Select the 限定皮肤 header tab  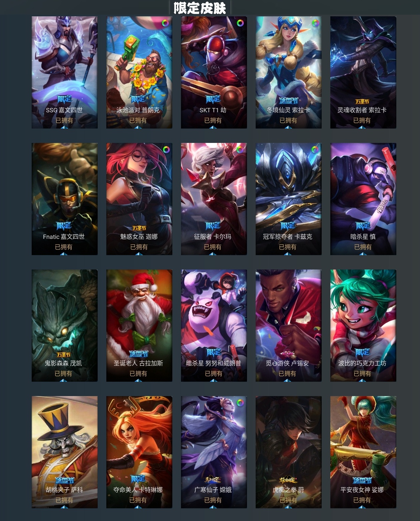pos(200,8)
